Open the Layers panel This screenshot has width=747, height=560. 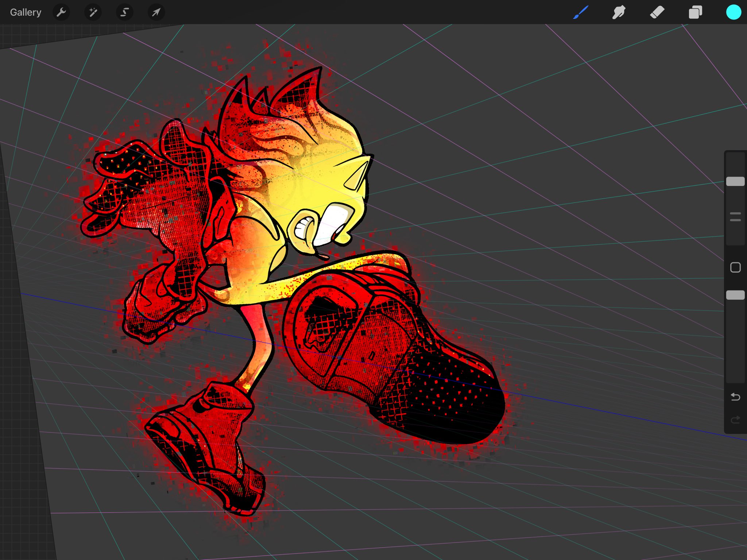point(696,12)
